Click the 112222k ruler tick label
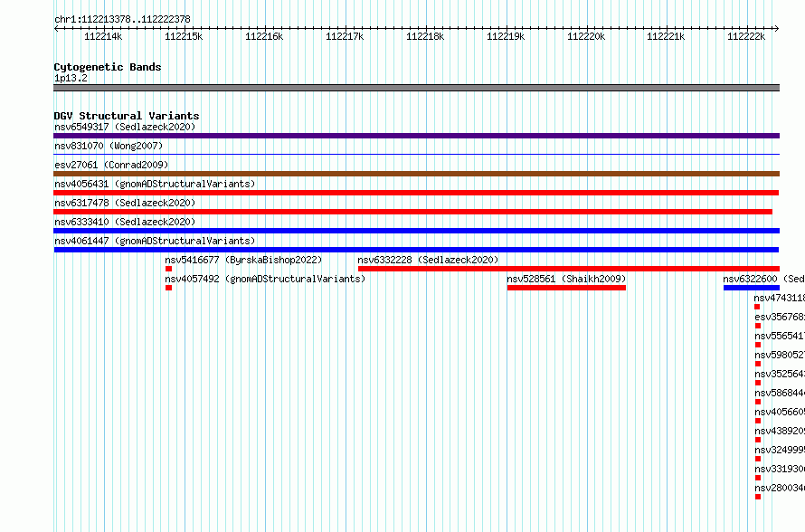Viewport: 805px width, 532px height. click(746, 36)
